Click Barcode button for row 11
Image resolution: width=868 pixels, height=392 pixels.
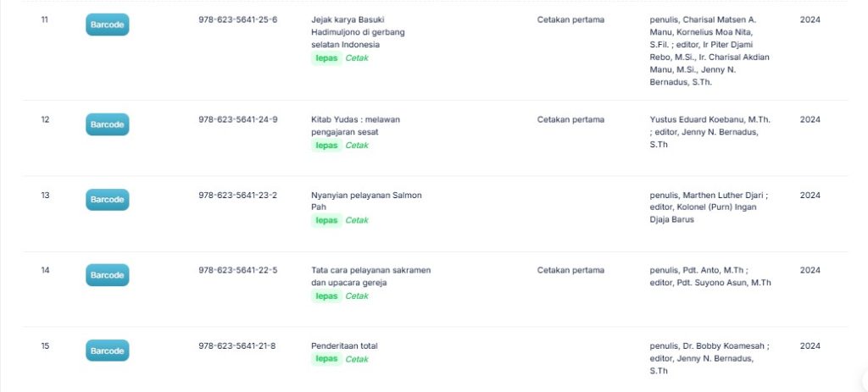pos(107,25)
